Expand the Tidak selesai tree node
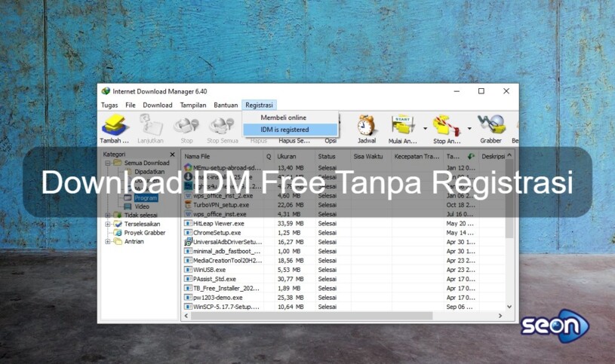The height and width of the screenshot is (364, 615). click(x=108, y=215)
